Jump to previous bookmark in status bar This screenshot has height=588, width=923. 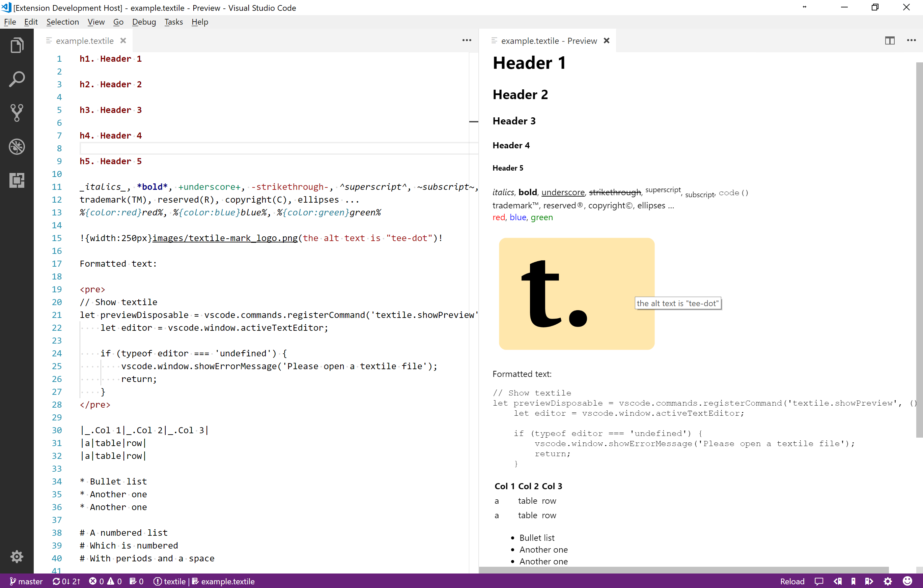pos(838,581)
